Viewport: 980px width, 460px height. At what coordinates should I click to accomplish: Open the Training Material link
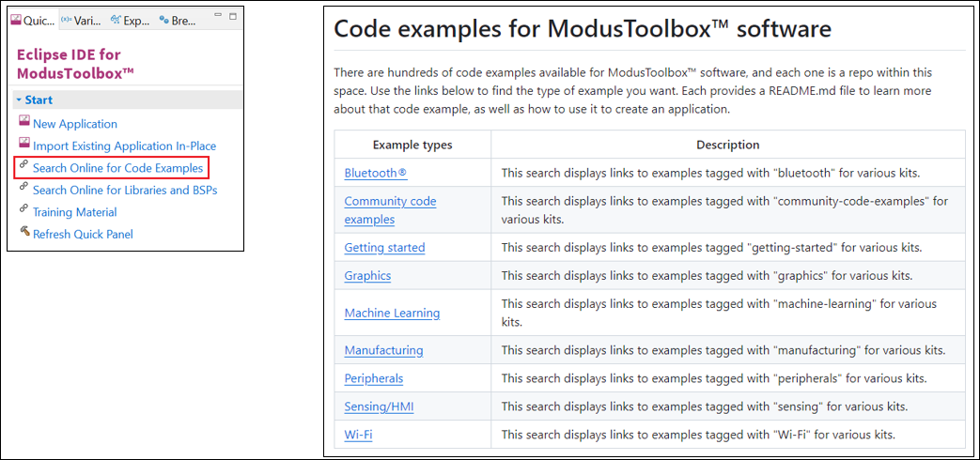pyautogui.click(x=75, y=212)
